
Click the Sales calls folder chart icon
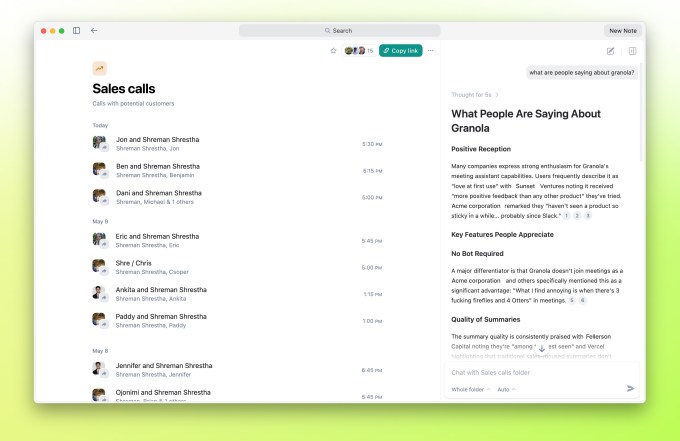pos(99,68)
